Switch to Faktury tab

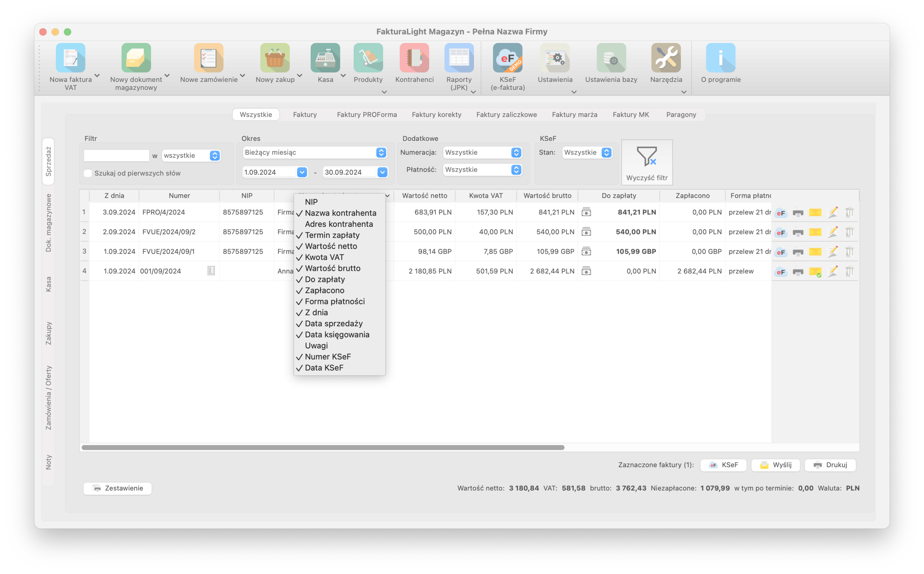pyautogui.click(x=304, y=114)
